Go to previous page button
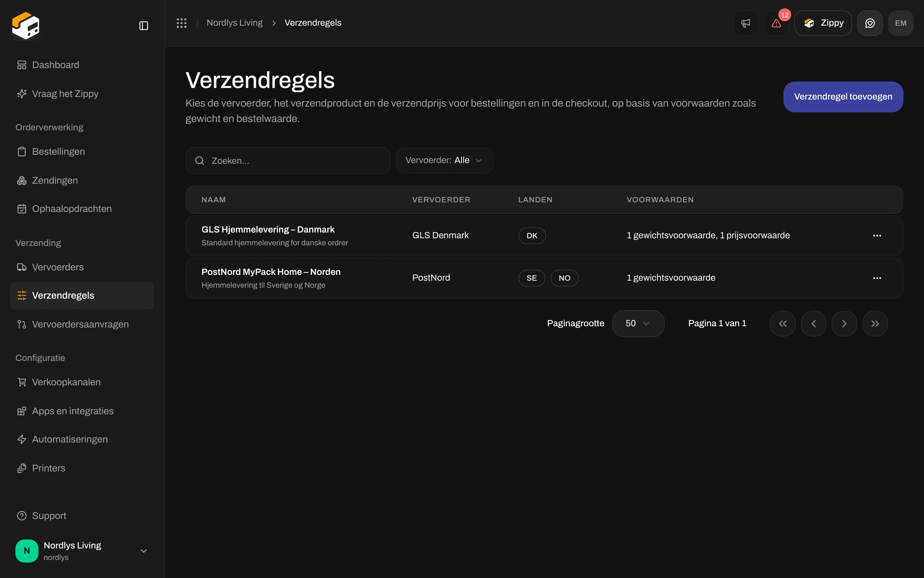924x578 pixels. coord(813,324)
